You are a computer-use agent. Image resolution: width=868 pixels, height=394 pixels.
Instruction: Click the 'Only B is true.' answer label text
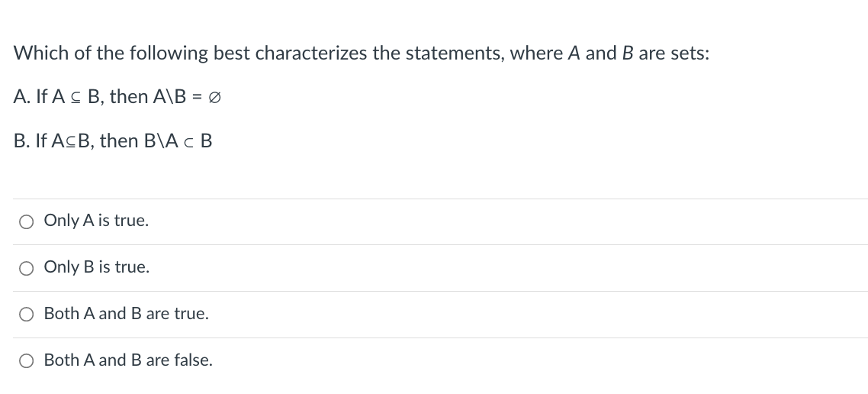tap(97, 267)
